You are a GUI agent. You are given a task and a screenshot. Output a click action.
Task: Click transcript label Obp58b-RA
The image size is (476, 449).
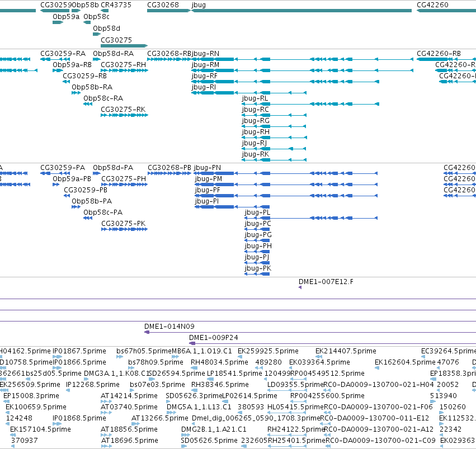[92, 87]
